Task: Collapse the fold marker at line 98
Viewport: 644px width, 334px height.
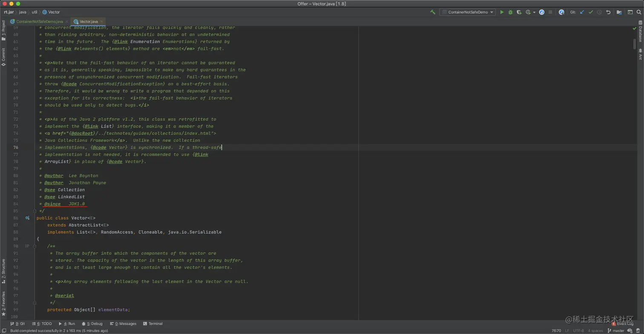Action: 34,302
